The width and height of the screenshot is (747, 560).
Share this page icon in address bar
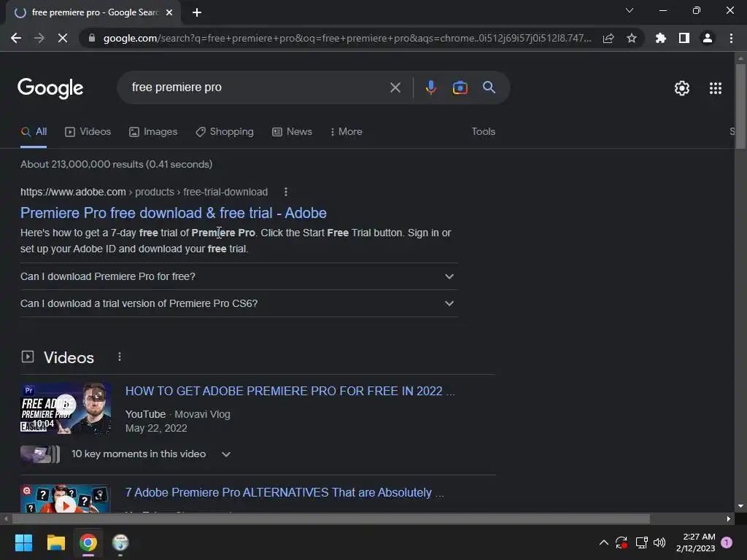[608, 38]
